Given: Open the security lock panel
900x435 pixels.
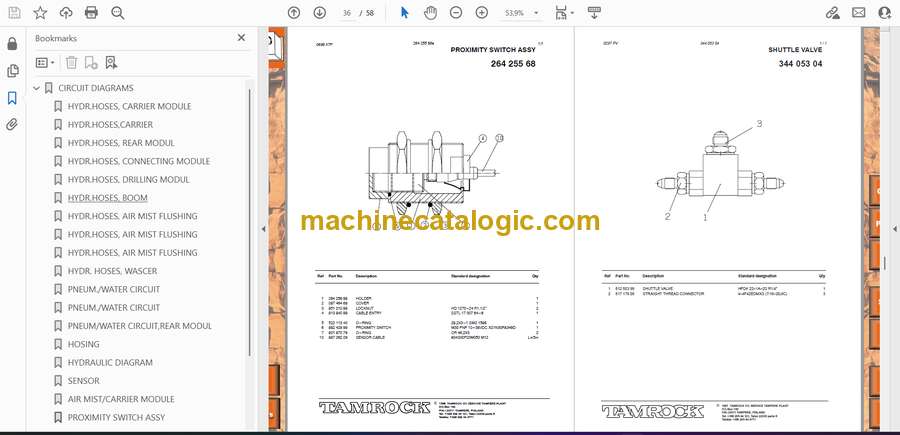Looking at the screenshot, I should click(x=12, y=44).
